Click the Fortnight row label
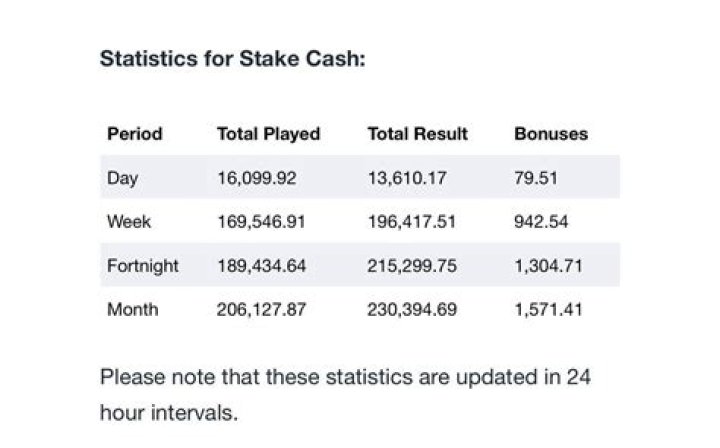The width and height of the screenshot is (720, 448). click(x=143, y=266)
